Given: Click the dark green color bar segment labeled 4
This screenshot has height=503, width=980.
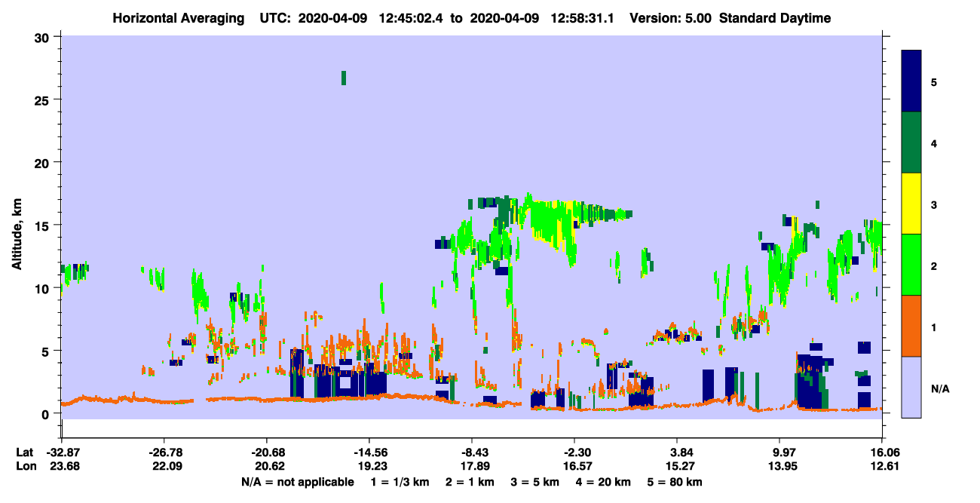Looking at the screenshot, I should click(x=911, y=143).
